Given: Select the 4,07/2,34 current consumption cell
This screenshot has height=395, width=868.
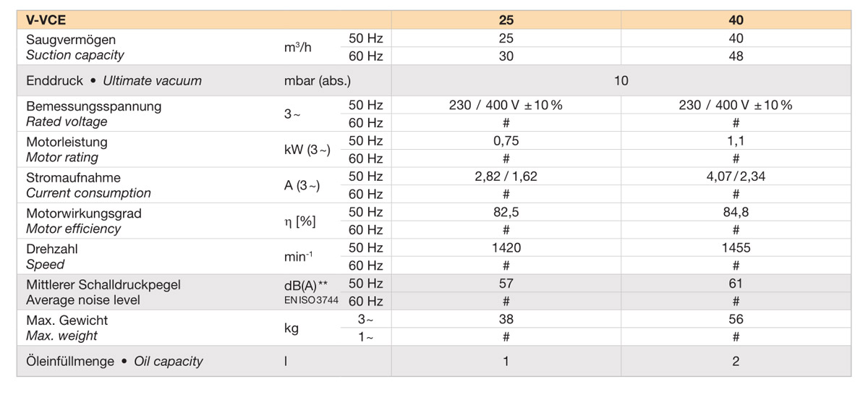Looking at the screenshot, I should (736, 177).
